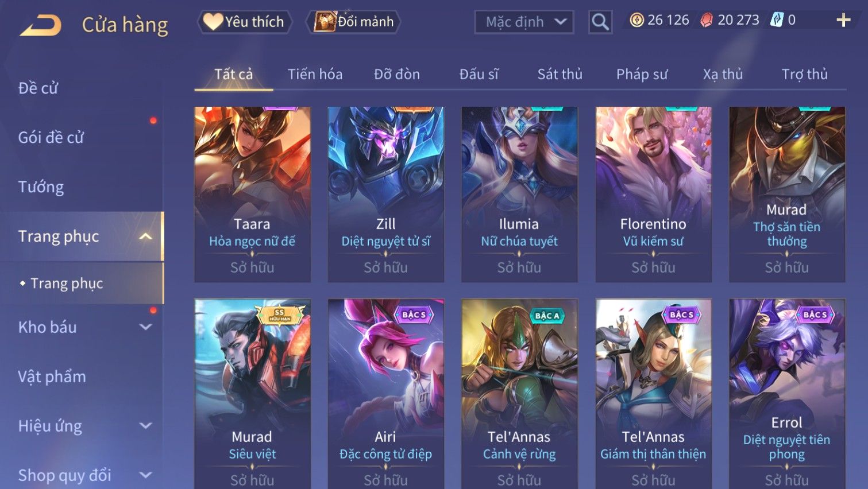Viewport: 868px width, 489px height.
Task: Select the Zill Diệt nguyệt tử sĩ skin
Action: [386, 195]
